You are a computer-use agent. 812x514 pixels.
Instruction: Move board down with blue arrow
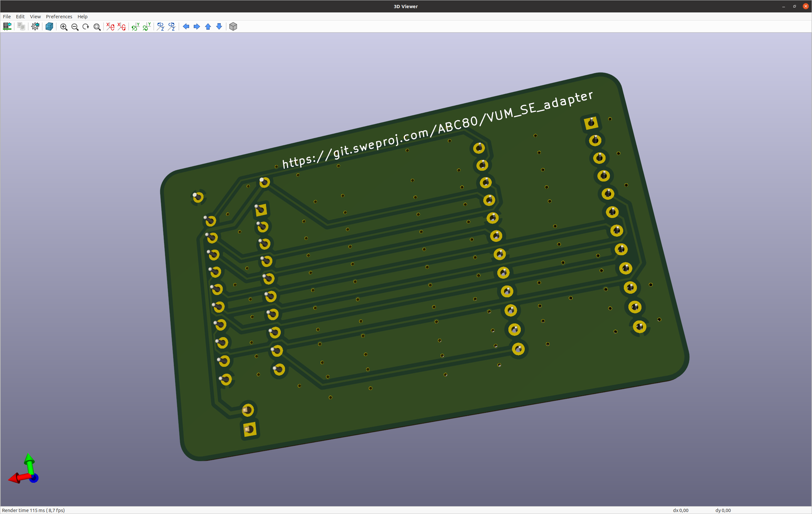pyautogui.click(x=219, y=27)
